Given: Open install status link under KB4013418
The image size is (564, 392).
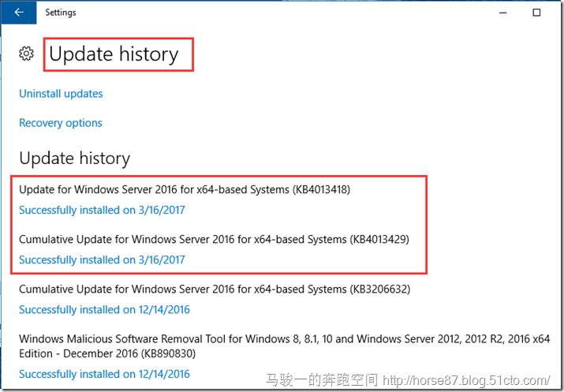Looking at the screenshot, I should coord(103,210).
